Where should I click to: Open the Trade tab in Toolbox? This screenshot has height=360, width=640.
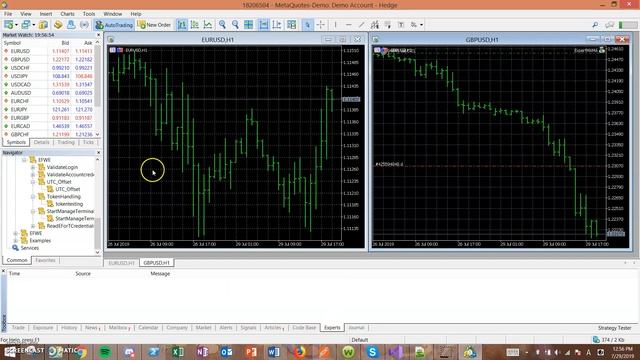pyautogui.click(x=18, y=328)
